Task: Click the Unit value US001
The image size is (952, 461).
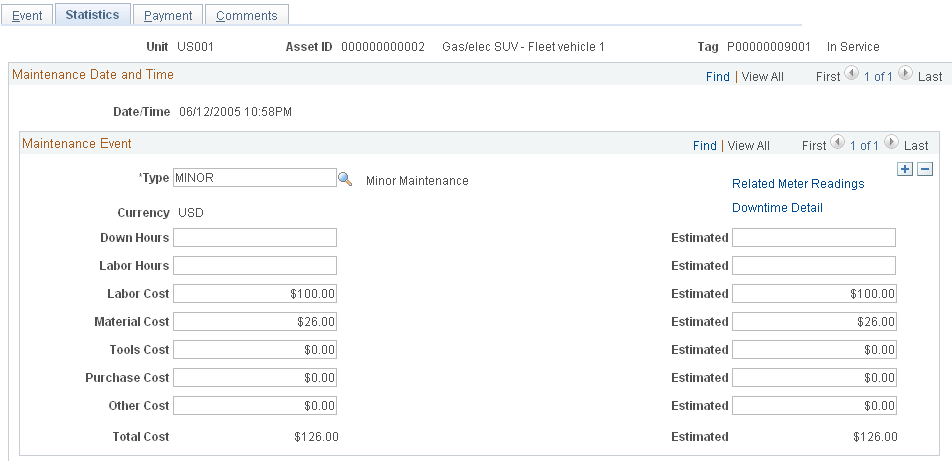Action: pyautogui.click(x=195, y=47)
